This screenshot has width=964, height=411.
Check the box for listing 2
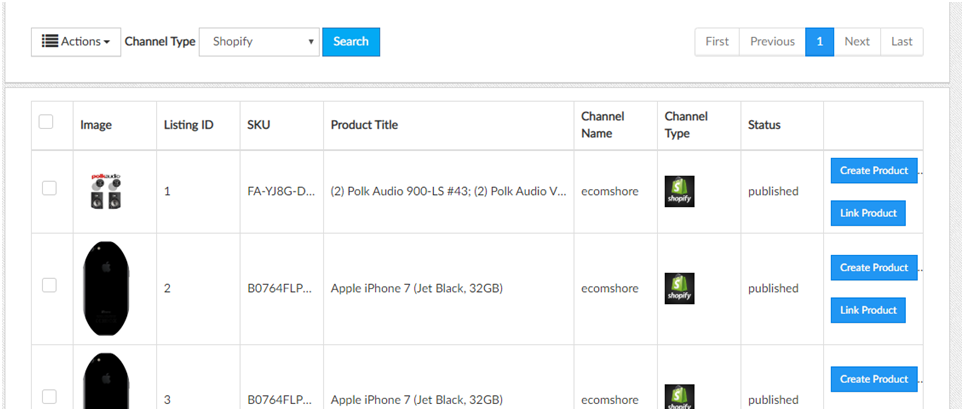[x=49, y=285]
